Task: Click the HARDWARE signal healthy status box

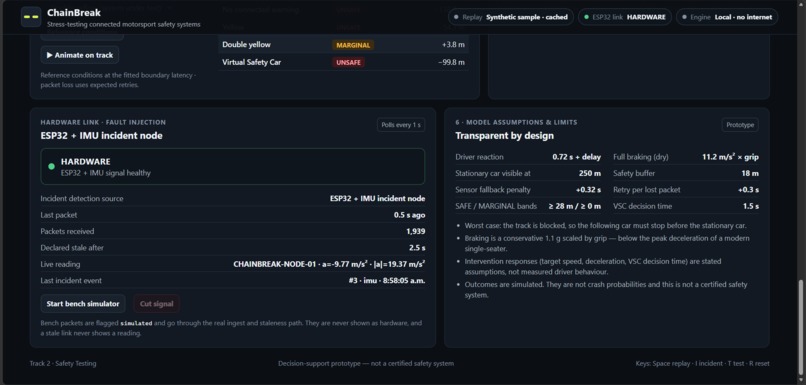Action: click(x=233, y=167)
